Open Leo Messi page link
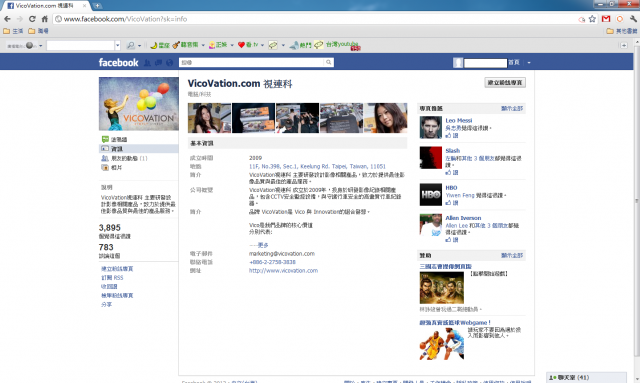Screen dimensions: 640x383 459,120
